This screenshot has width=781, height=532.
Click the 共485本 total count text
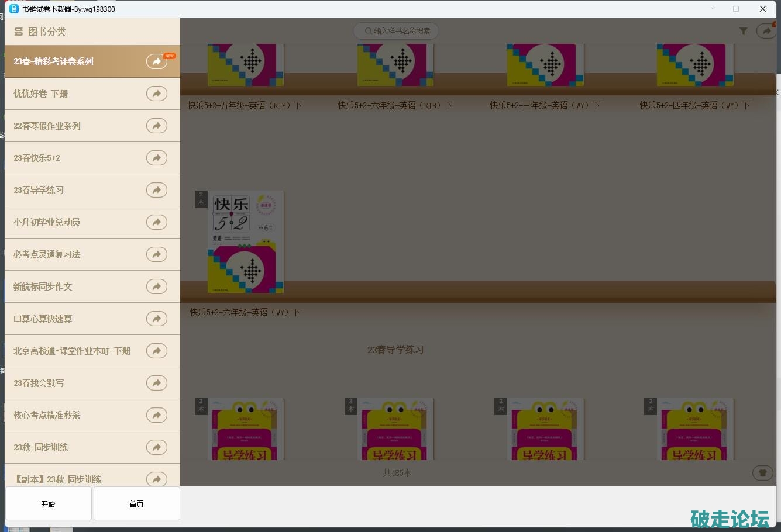coord(397,472)
